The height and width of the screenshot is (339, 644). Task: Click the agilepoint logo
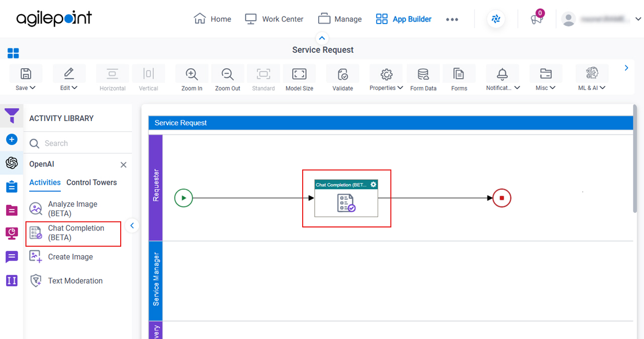[x=54, y=19]
